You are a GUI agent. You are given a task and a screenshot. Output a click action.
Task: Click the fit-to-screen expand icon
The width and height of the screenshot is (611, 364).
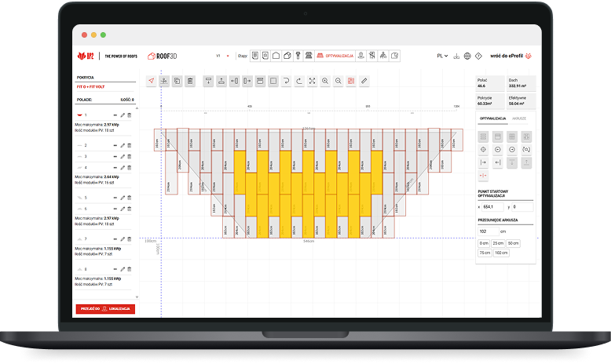[x=312, y=81]
